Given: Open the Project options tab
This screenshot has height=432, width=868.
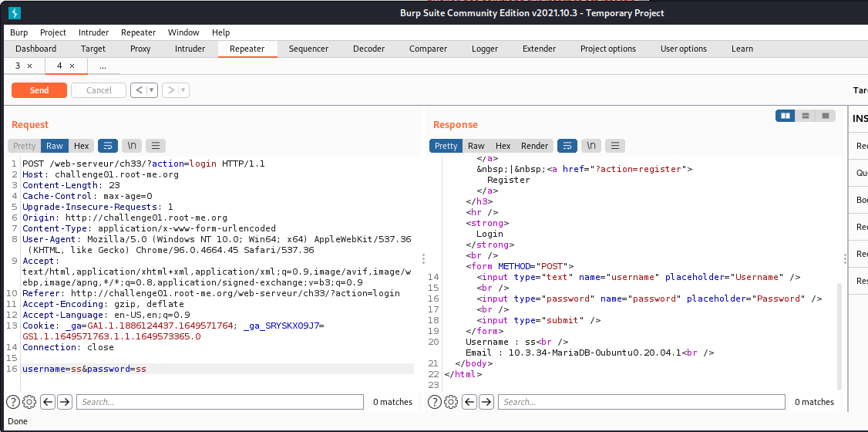Looking at the screenshot, I should click(608, 49).
